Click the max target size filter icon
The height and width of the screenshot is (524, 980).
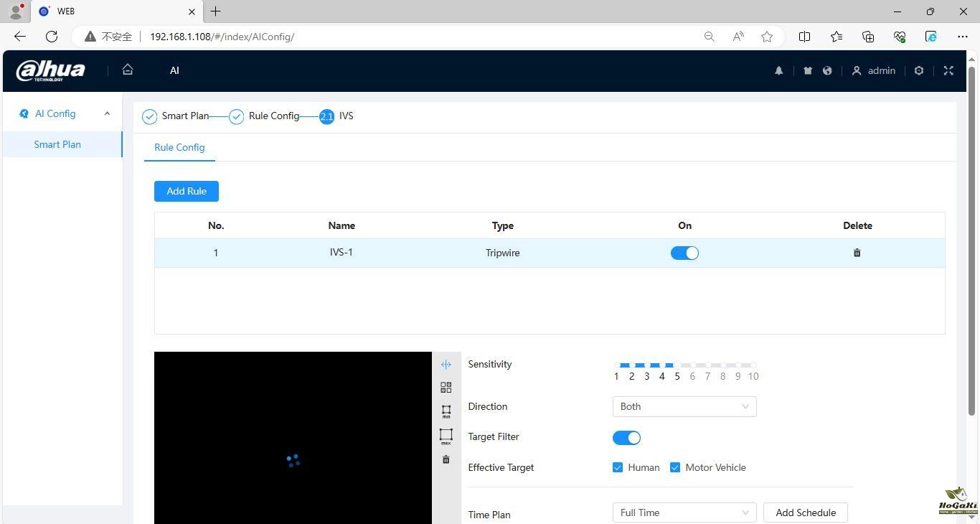pos(446,436)
